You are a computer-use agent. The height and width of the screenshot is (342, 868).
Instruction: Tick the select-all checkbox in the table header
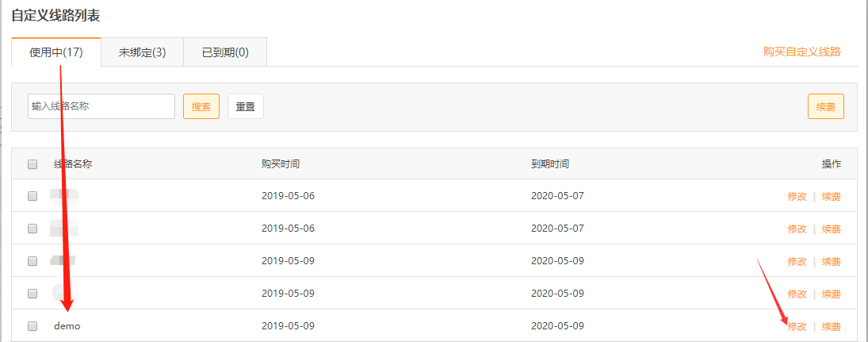point(33,164)
